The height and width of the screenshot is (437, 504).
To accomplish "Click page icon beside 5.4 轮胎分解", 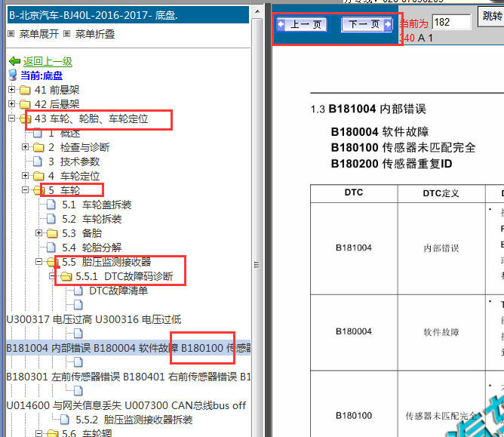I will [51, 248].
